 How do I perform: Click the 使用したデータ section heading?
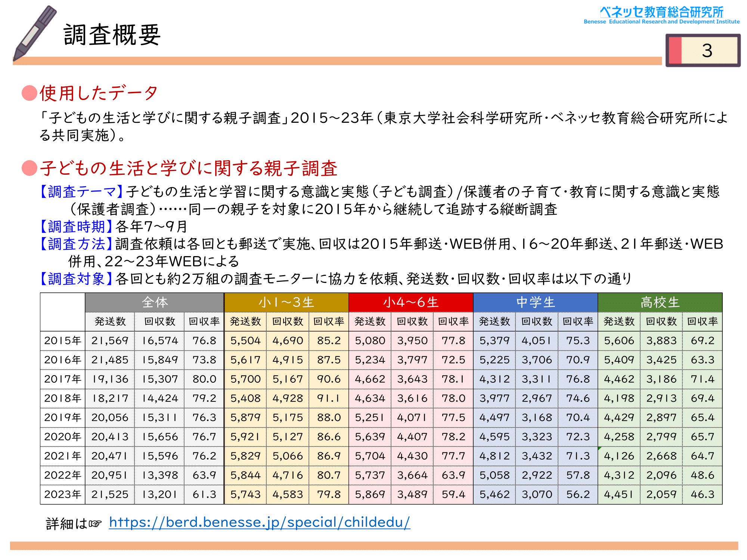click(x=99, y=93)
